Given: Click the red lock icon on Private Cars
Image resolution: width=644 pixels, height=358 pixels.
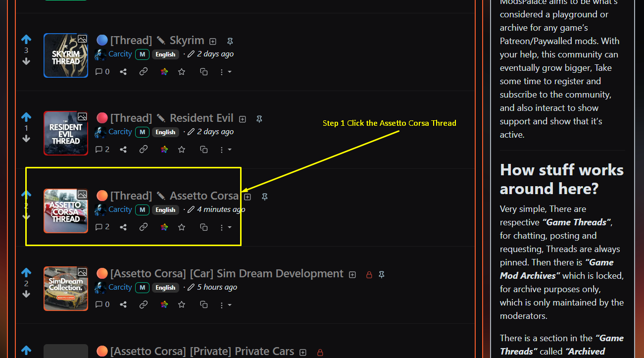Looking at the screenshot, I should tap(320, 353).
